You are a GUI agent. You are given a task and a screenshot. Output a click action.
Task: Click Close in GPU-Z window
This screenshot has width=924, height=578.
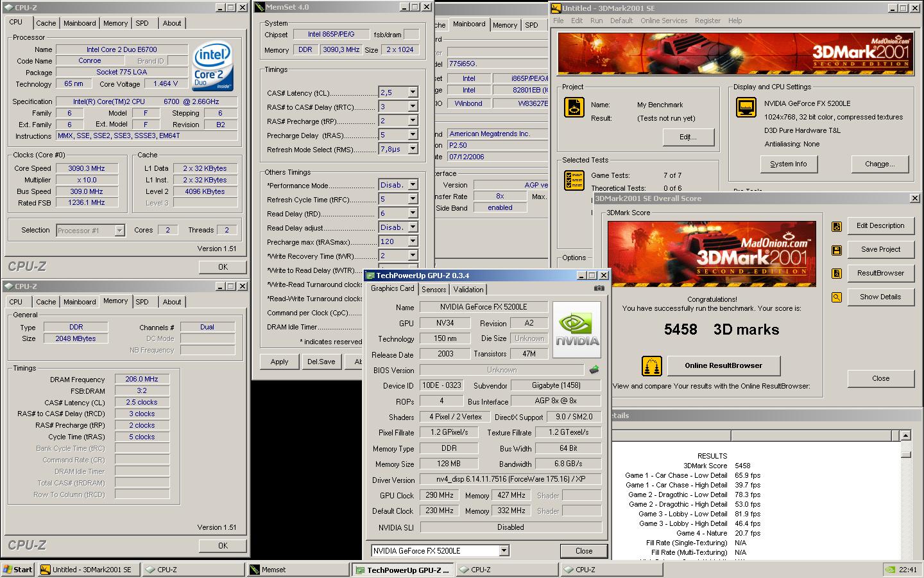(584, 551)
